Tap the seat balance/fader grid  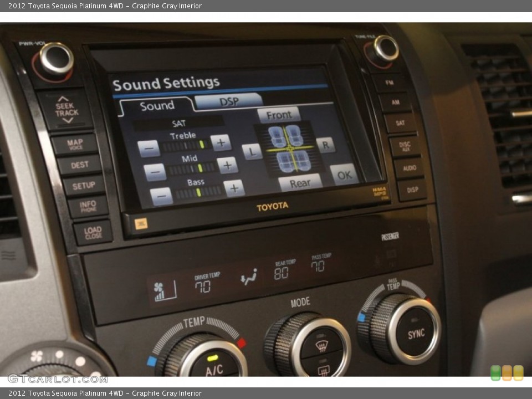click(x=289, y=149)
